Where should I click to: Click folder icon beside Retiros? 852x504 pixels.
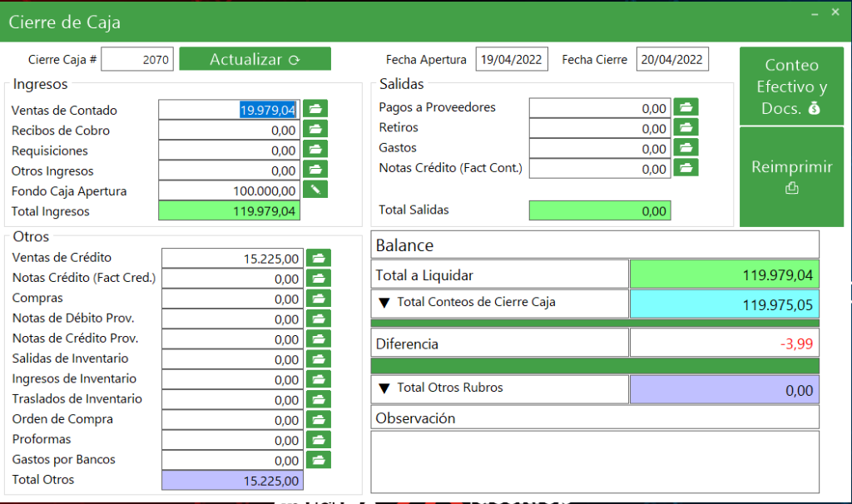coord(686,127)
